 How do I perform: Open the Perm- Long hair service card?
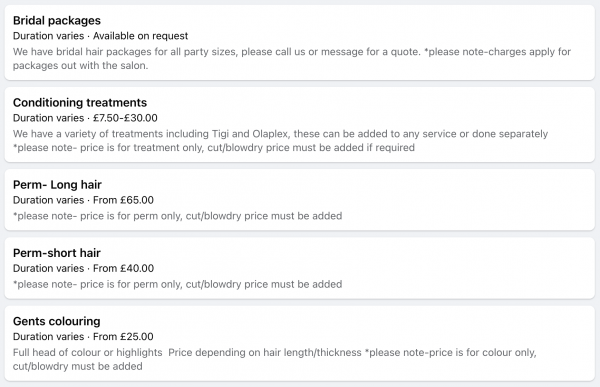pos(300,200)
